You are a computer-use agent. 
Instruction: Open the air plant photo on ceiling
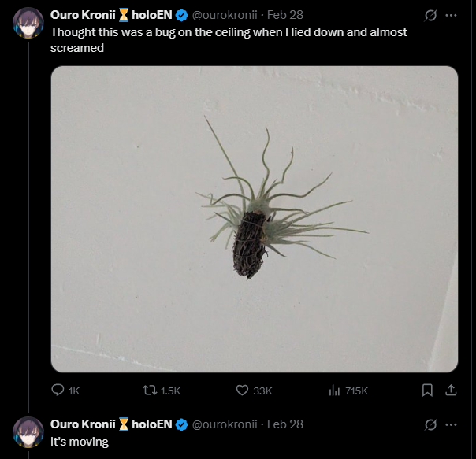point(254,219)
